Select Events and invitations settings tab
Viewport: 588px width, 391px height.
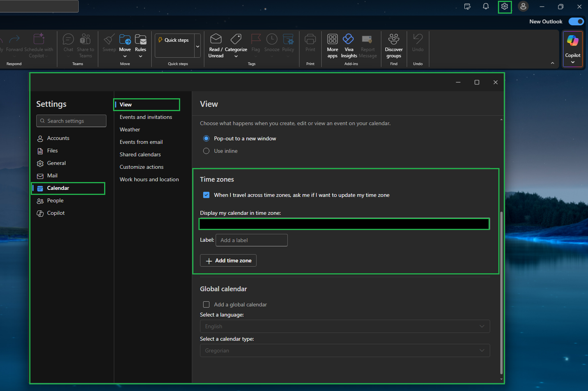(146, 117)
